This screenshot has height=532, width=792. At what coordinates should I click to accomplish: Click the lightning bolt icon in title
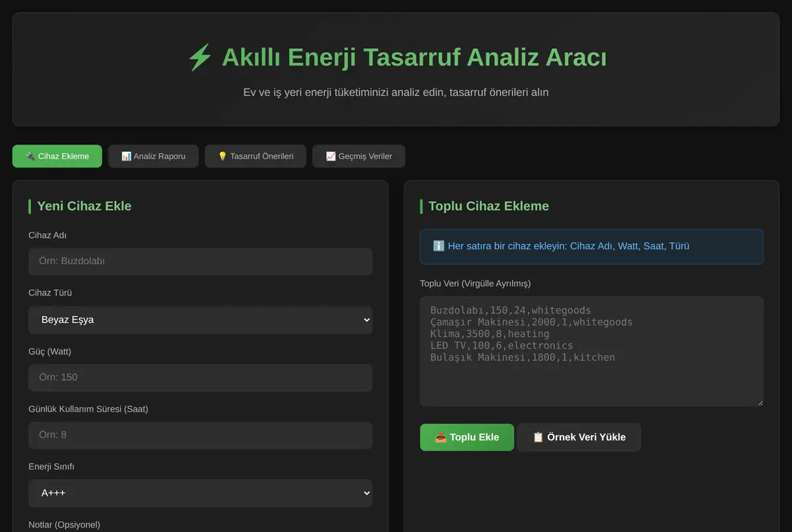[x=199, y=58]
